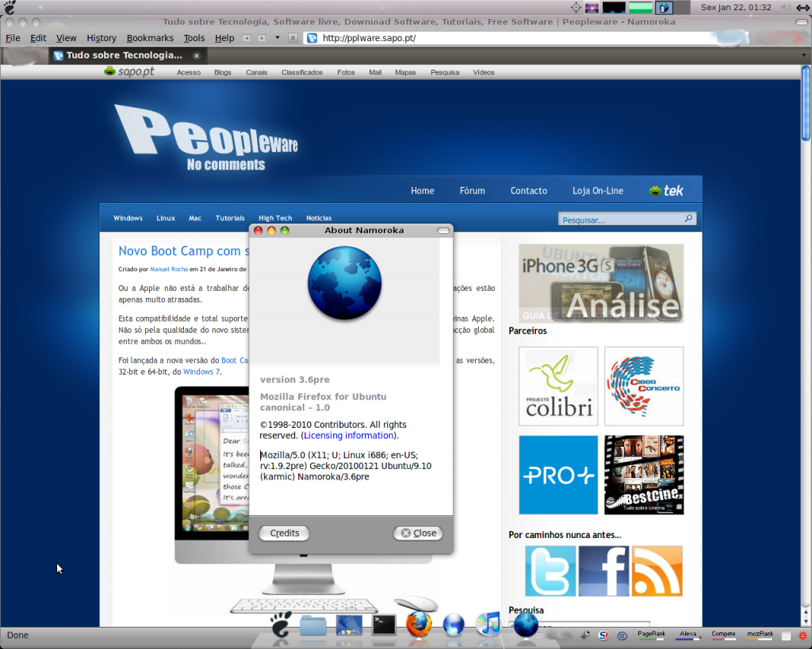Image resolution: width=812 pixels, height=649 pixels.
Task: Open the desktop picture icon in the dock
Action: click(349, 625)
